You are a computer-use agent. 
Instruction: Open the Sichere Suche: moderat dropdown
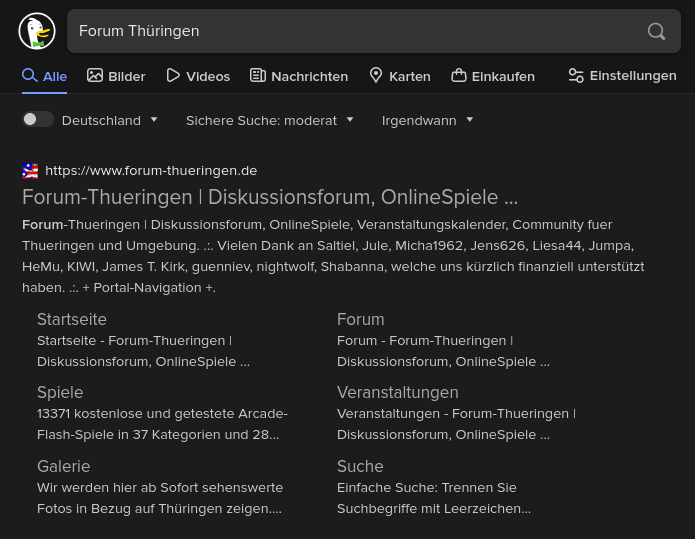pos(269,120)
